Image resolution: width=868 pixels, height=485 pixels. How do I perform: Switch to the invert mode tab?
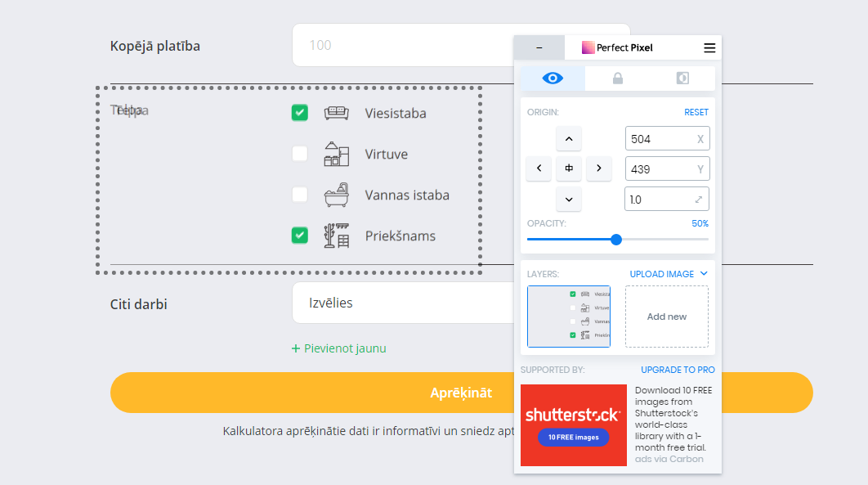point(683,78)
